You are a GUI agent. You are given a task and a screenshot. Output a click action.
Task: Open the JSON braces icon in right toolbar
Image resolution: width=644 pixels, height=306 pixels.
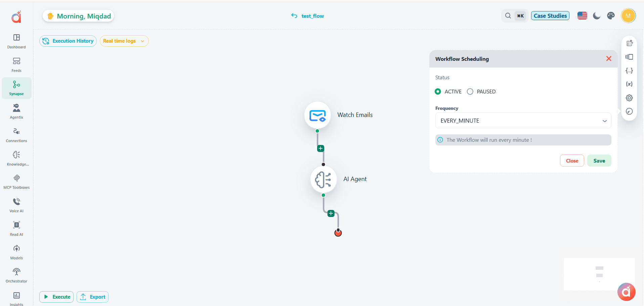coord(630,71)
